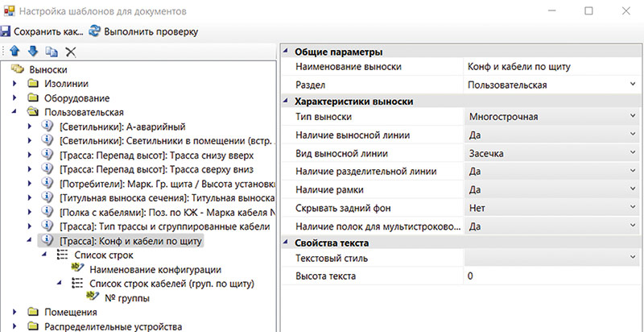Select the Наименование конфигурации tree item

click(155, 269)
